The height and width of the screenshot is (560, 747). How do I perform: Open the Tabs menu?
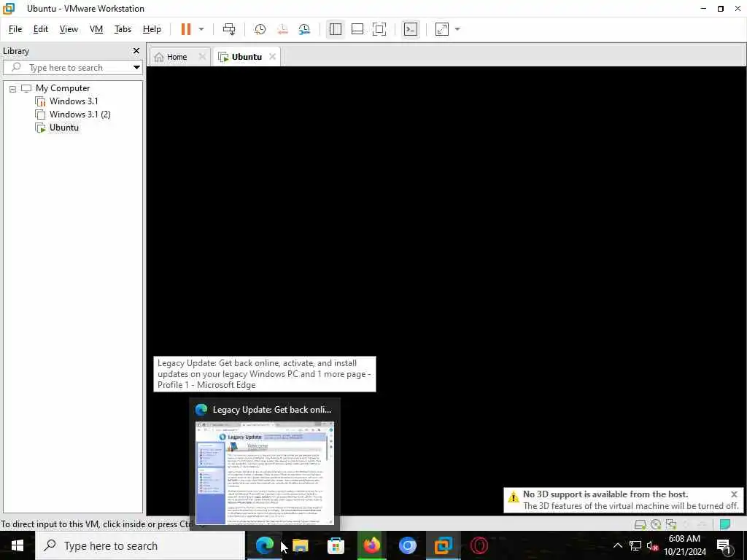(123, 29)
